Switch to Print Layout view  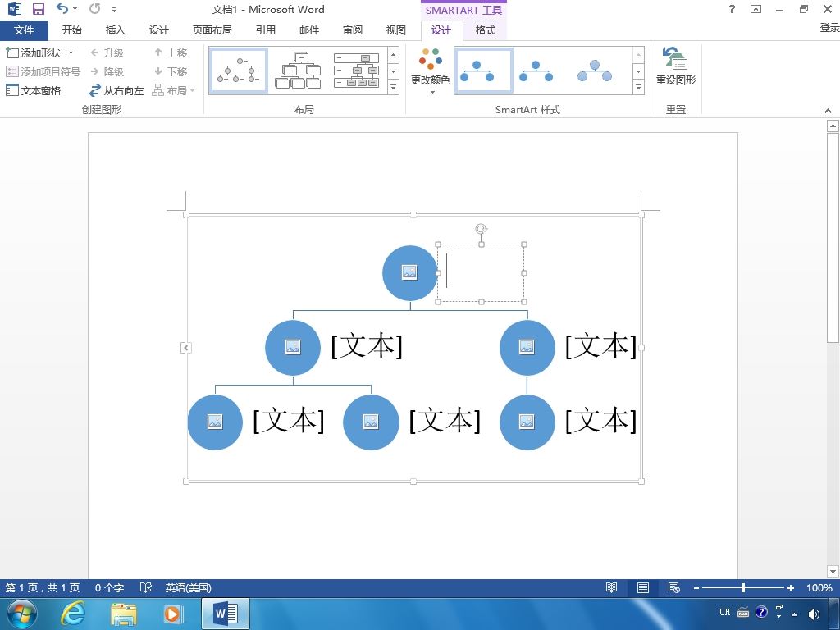(643, 587)
